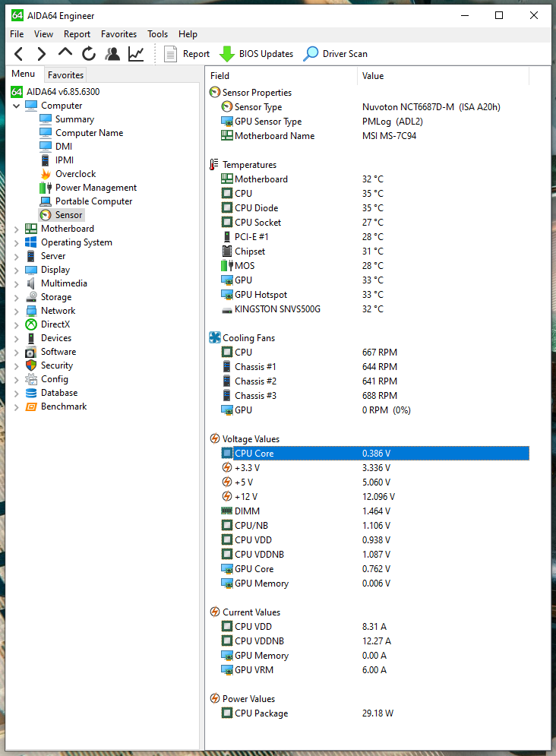
Task: Select the CPU Socket temperature row
Action: (374, 223)
